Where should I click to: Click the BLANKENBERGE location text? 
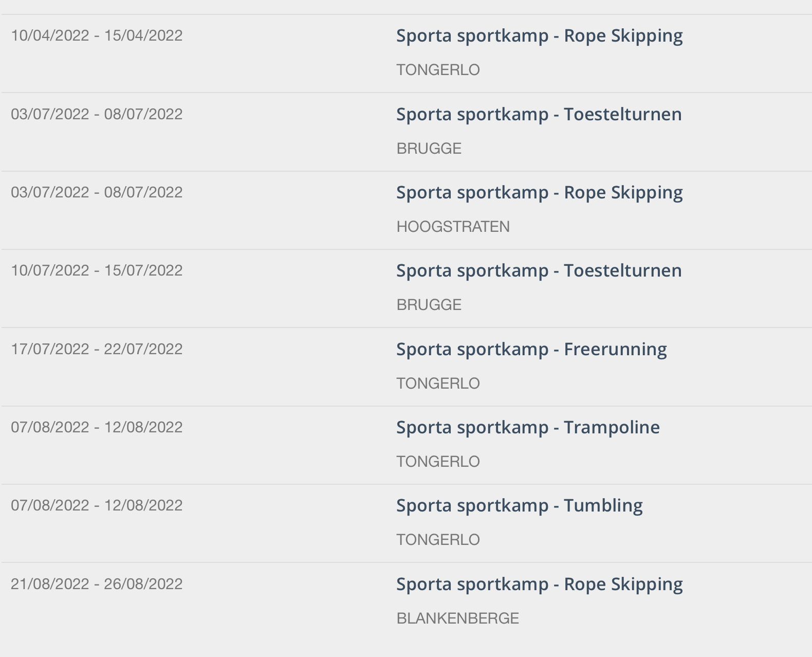pos(457,618)
